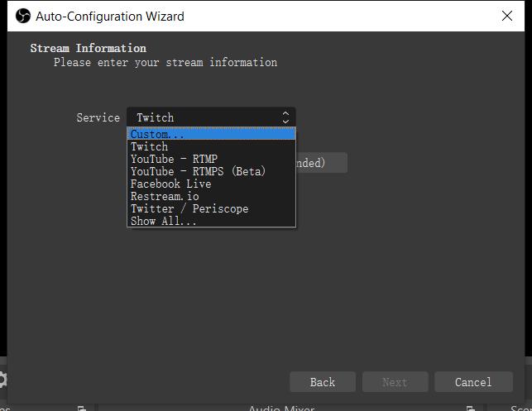Viewport: 532px width, 411px height.
Task: Click the partly hidden button ending in "nded)"
Action: pyautogui.click(x=321, y=163)
